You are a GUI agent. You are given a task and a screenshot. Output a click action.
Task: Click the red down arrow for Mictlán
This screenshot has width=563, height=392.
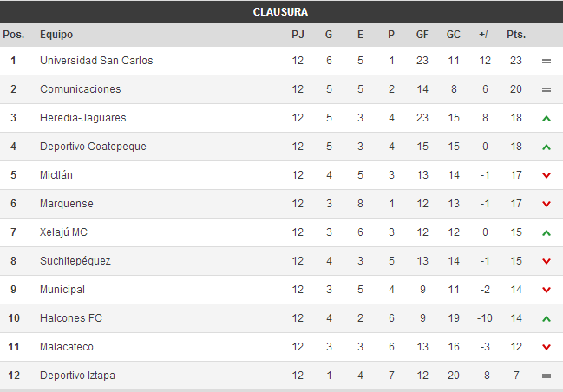[547, 175]
